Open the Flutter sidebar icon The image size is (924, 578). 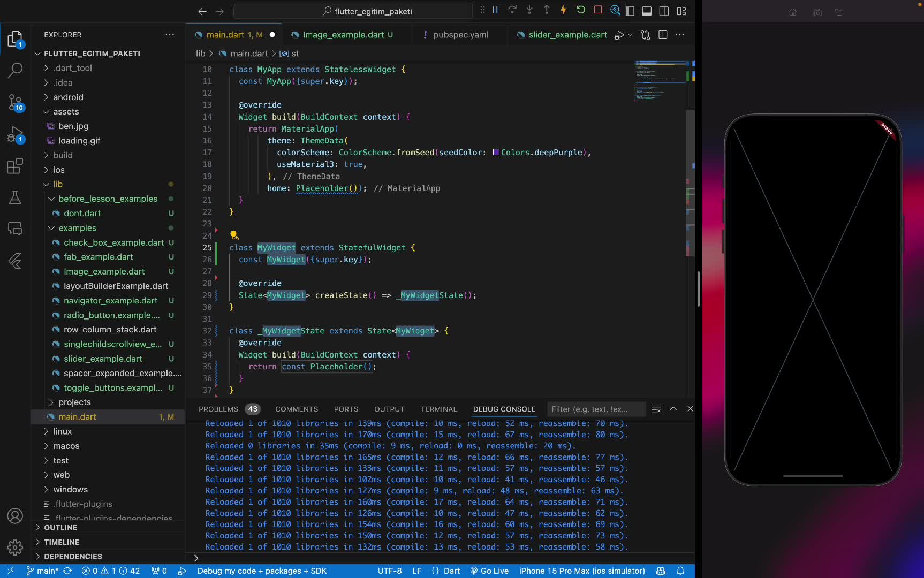click(x=15, y=261)
